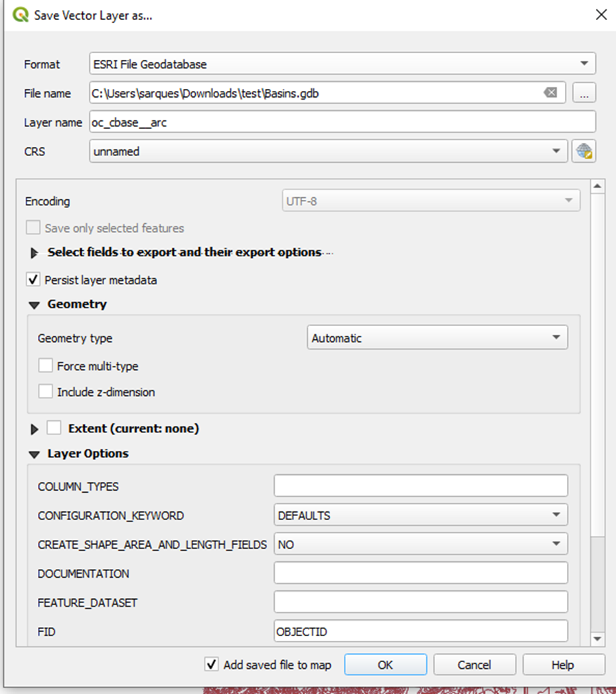616x694 pixels.
Task: Clear the file name with the backspace icon
Action: tap(550, 93)
